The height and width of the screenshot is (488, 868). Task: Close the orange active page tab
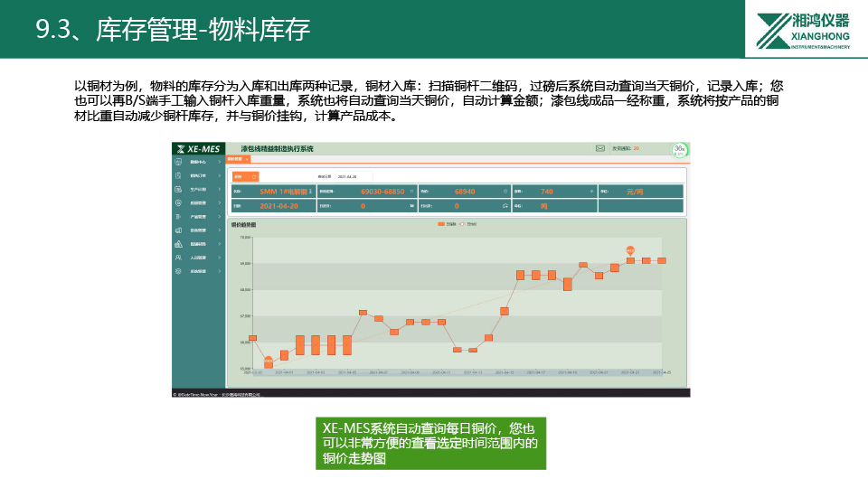coord(248,159)
